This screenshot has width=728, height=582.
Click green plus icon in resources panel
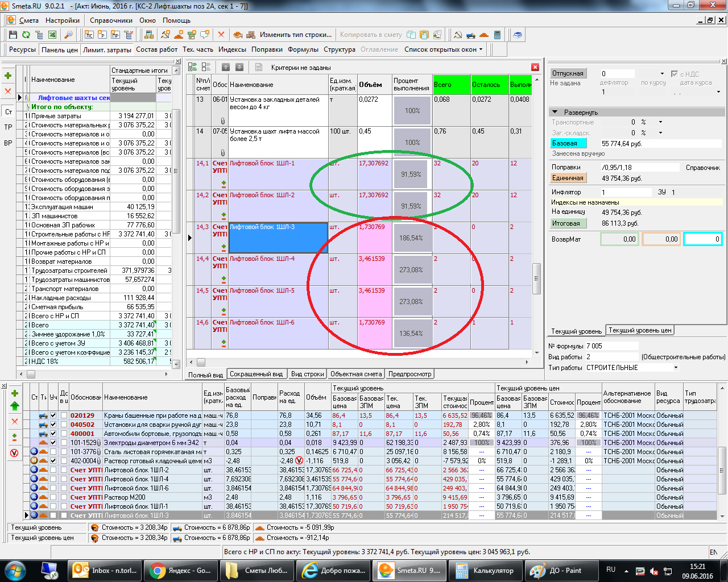pos(15,393)
